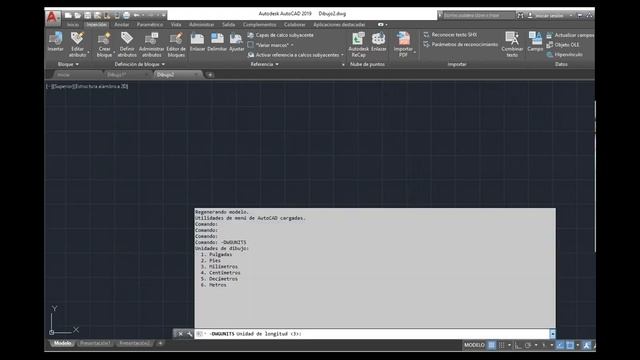The image size is (640, 360).
Task: Open the Vista ribbon tab
Action: pos(176,25)
